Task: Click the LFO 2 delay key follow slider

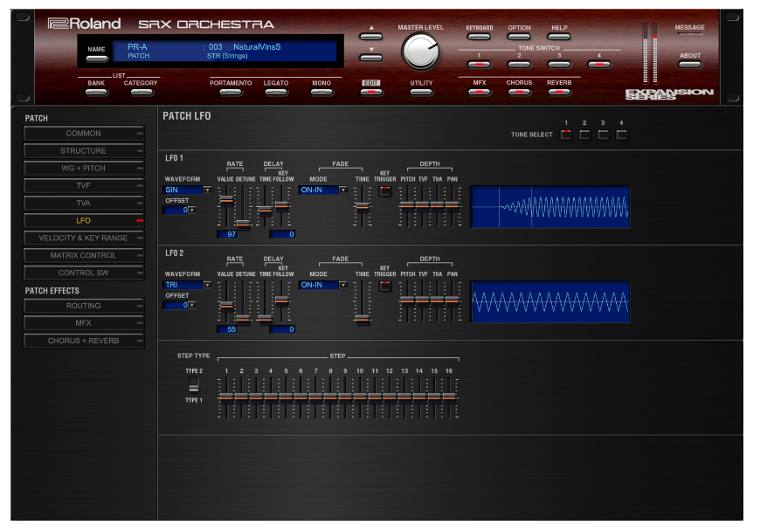Action: click(282, 301)
